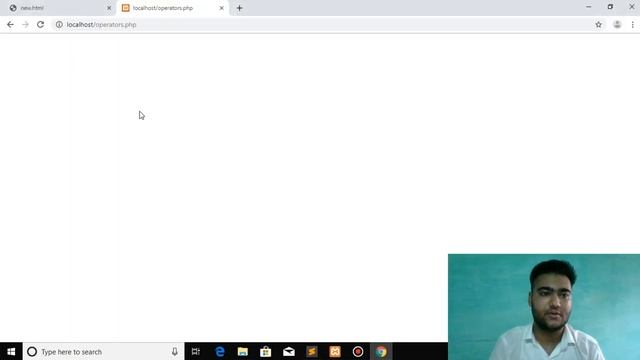
Task: Close the localhost/operators.php tab
Action: pyautogui.click(x=222, y=8)
